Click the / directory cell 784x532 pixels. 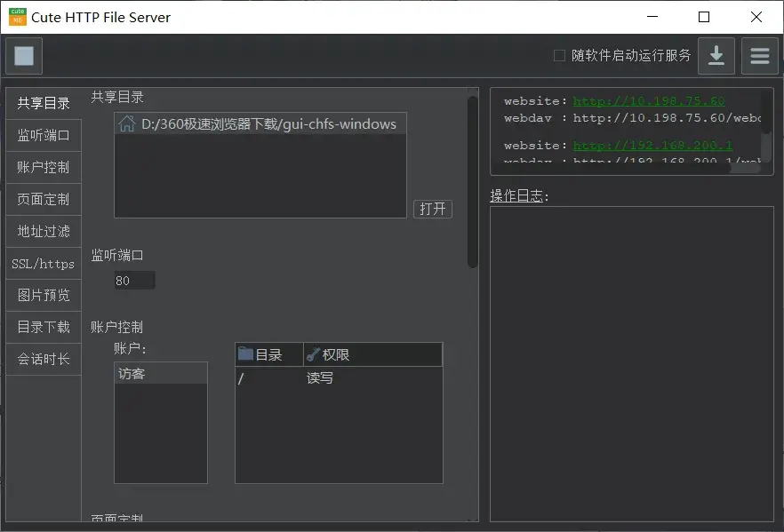[269, 378]
